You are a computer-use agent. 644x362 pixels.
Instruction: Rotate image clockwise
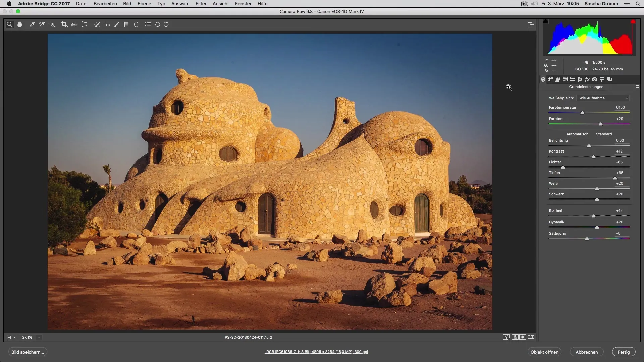[166, 24]
